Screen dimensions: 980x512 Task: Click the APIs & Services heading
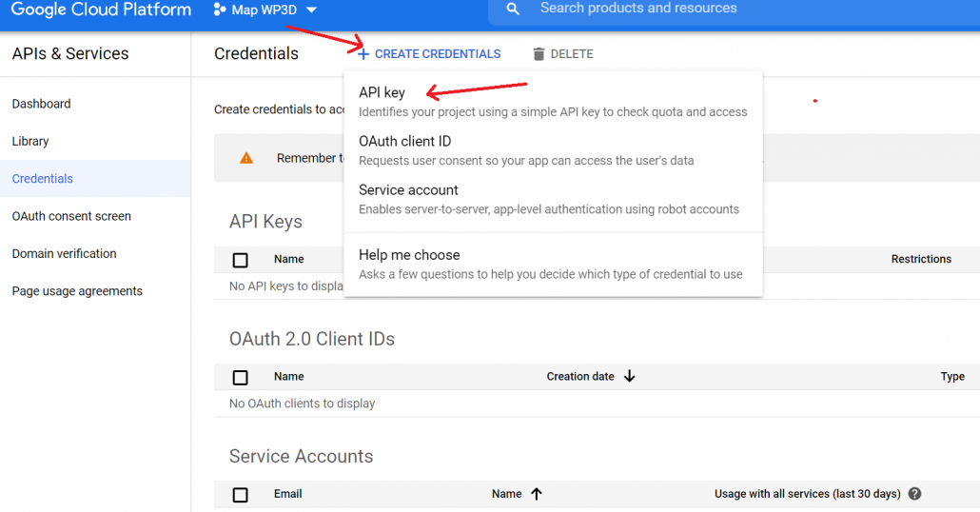tap(70, 53)
